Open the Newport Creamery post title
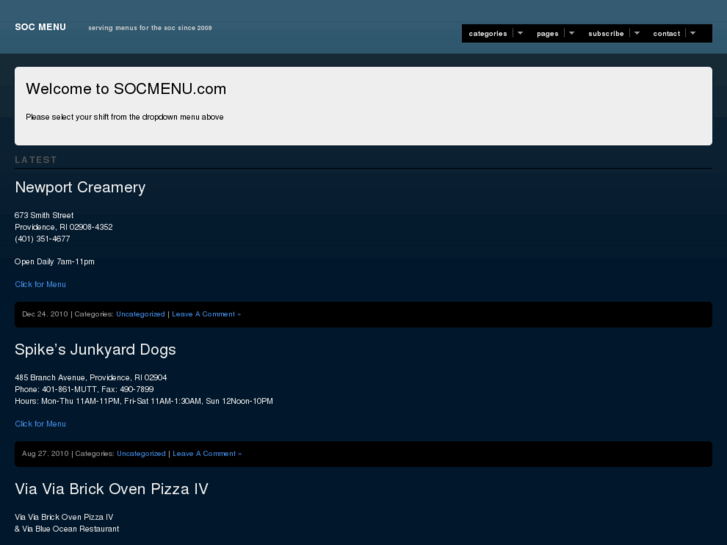727x545 pixels. (80, 187)
